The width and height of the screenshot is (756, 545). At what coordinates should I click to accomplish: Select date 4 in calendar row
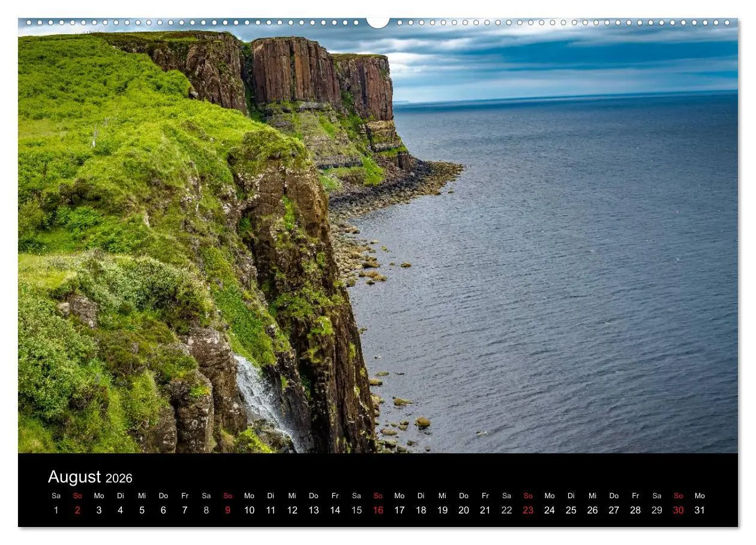[x=120, y=510]
